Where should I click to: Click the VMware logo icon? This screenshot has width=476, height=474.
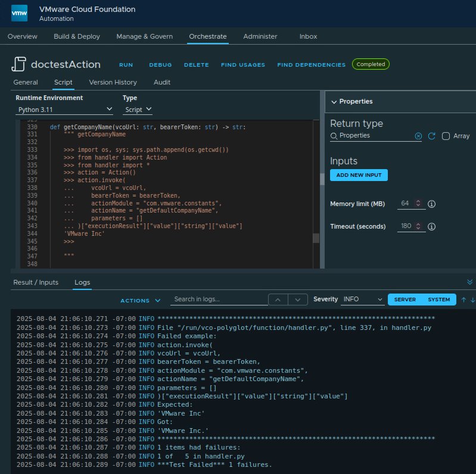19,13
